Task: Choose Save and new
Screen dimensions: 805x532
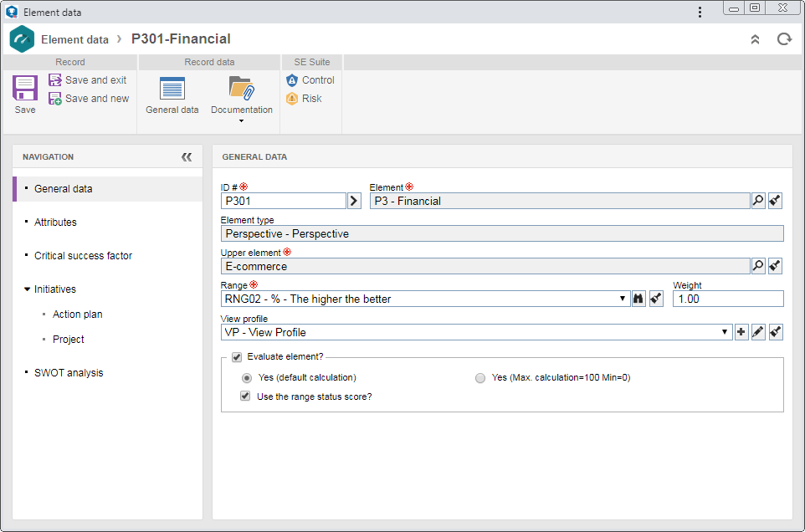Action: pyautogui.click(x=89, y=99)
